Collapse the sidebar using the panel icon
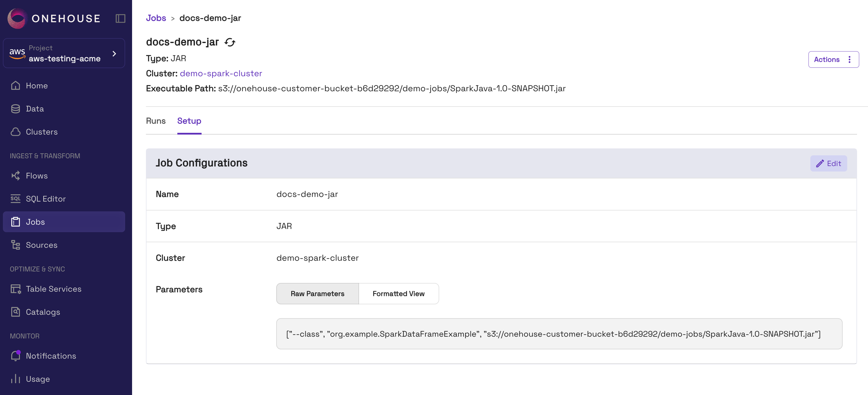This screenshot has height=395, width=868. click(x=120, y=18)
